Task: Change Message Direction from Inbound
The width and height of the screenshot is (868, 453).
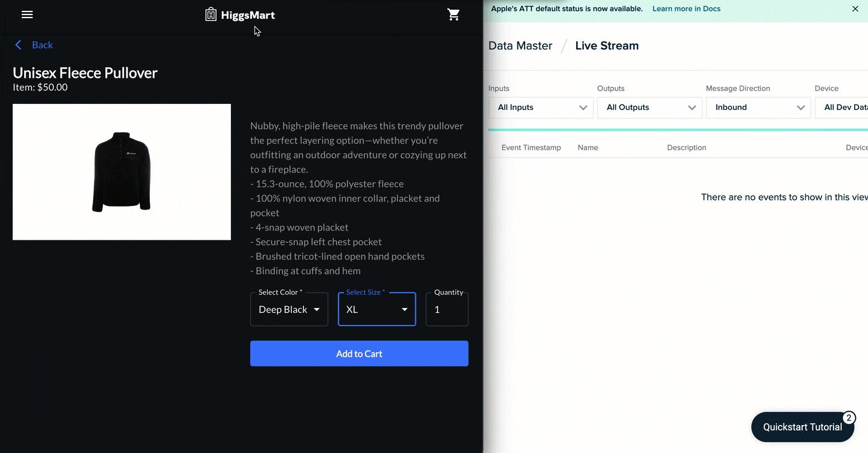Action: 759,108
